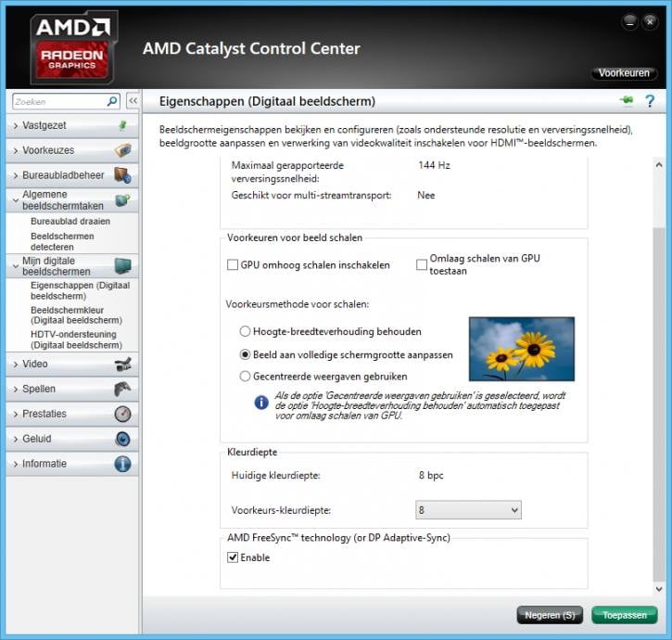Collapse the sidebar with double-arrow button
Image resolution: width=672 pixels, height=640 pixels.
pos(133,101)
